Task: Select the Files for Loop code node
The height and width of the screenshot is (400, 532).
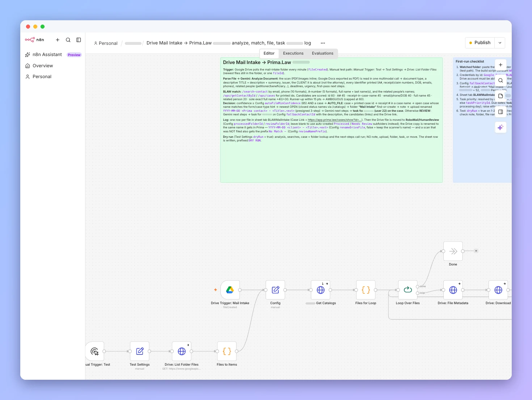Action: (x=366, y=290)
